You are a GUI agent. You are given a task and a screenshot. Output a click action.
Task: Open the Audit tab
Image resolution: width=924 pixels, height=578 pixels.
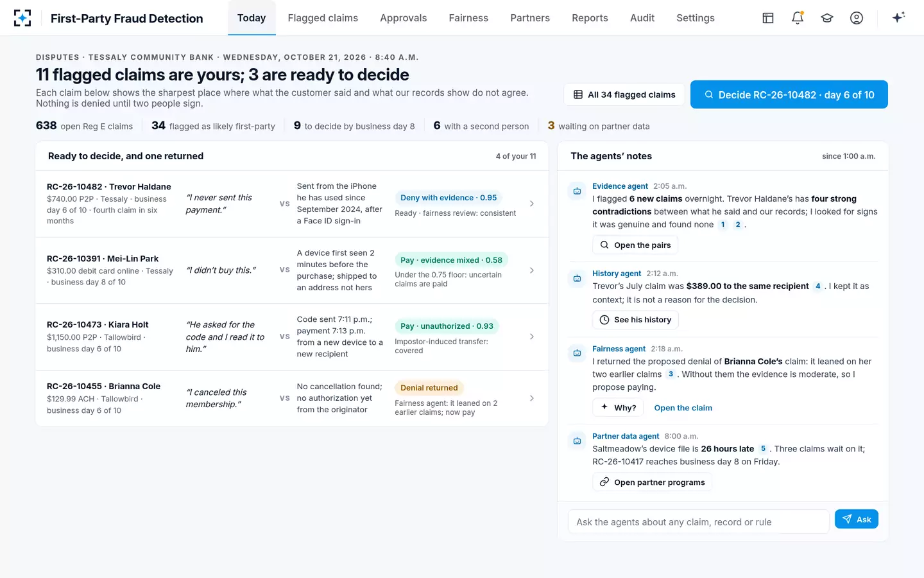pos(642,18)
